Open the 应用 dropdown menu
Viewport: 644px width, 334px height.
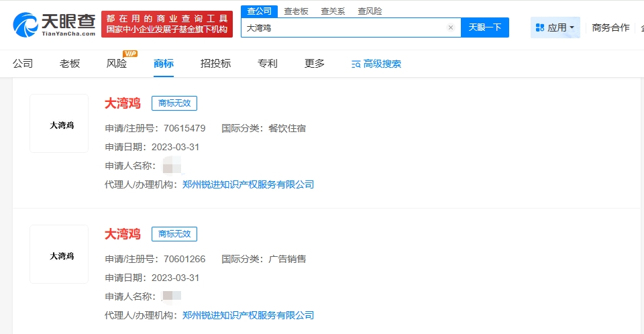pyautogui.click(x=555, y=27)
